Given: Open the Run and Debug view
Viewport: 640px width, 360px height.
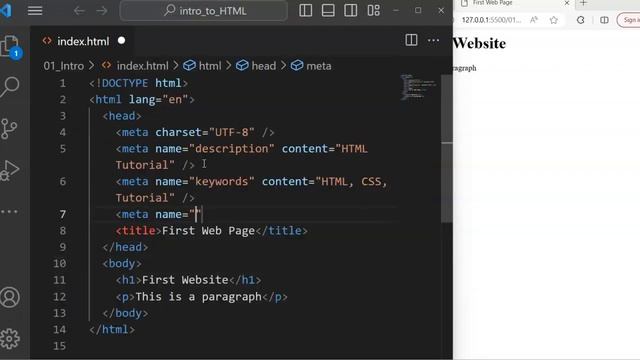Looking at the screenshot, I should tap(10, 170).
